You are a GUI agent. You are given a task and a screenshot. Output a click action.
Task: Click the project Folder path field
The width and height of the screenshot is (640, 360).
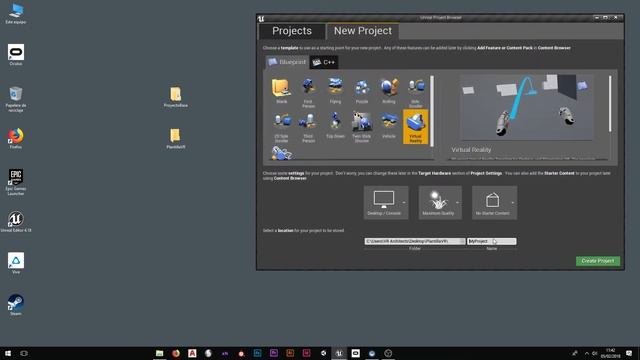pos(415,241)
